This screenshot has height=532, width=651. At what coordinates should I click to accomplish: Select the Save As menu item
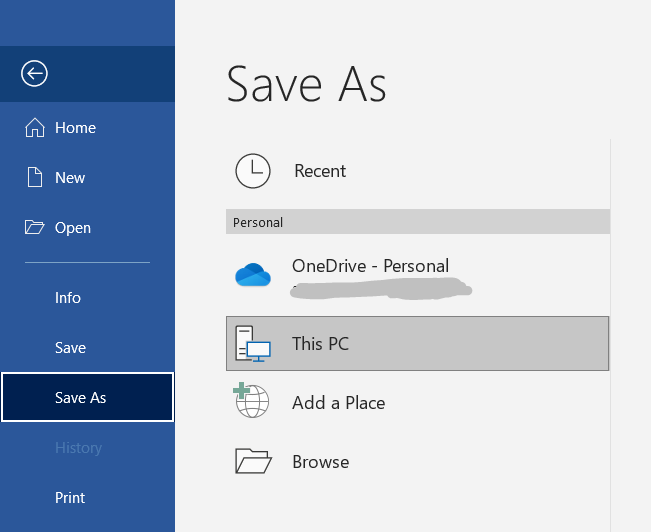pyautogui.click(x=81, y=398)
